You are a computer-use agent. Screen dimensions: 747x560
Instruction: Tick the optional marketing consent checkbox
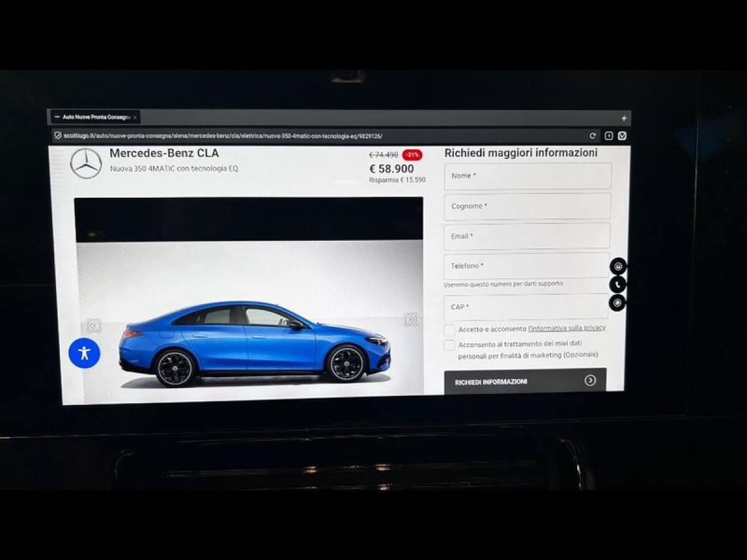pos(449,345)
